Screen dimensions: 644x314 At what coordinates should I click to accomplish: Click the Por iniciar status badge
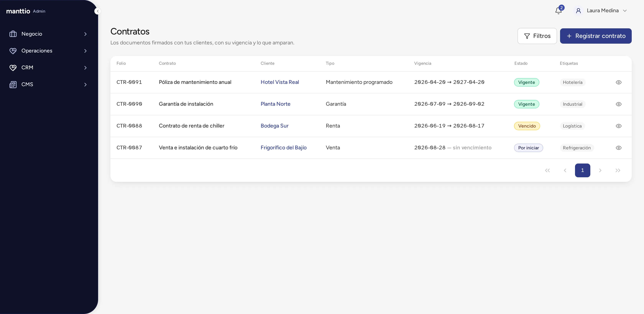pyautogui.click(x=528, y=148)
